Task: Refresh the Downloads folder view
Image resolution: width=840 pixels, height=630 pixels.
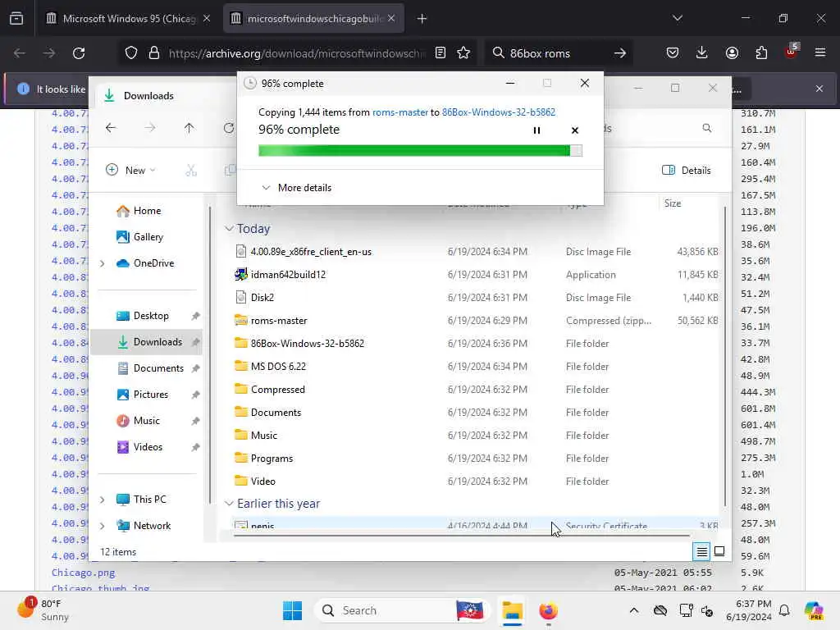Action: pyautogui.click(x=229, y=128)
